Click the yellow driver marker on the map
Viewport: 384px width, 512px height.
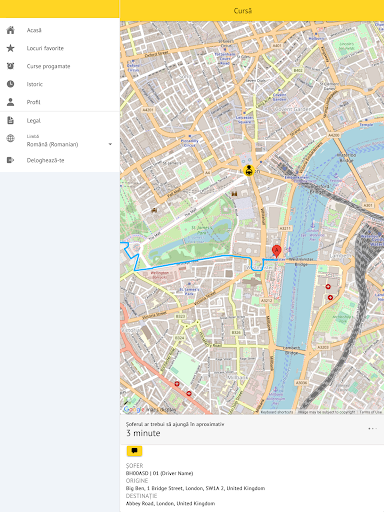tap(248, 170)
